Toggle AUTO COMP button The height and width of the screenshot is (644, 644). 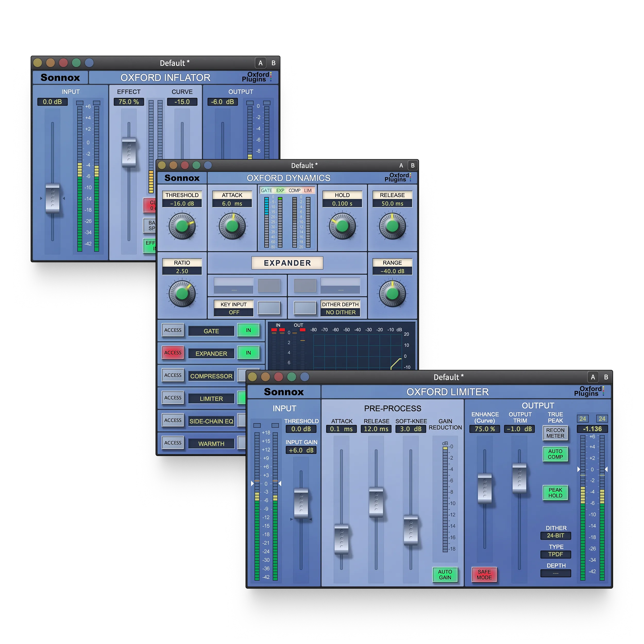(x=555, y=454)
